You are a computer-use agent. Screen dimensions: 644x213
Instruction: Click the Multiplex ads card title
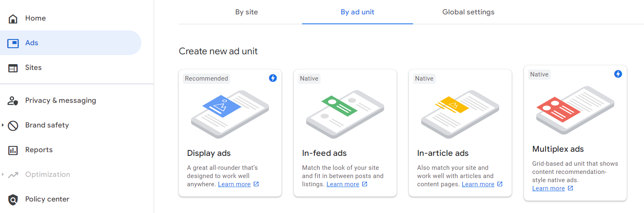[558, 149]
